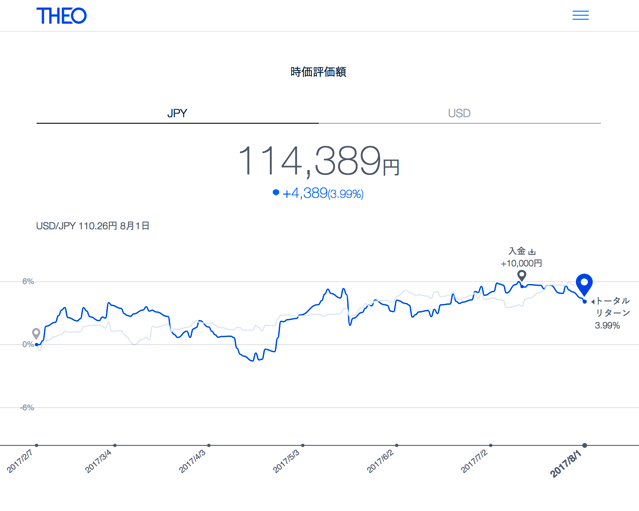
Task: Select the 2017/8/1 timeline point
Action: tap(584, 445)
